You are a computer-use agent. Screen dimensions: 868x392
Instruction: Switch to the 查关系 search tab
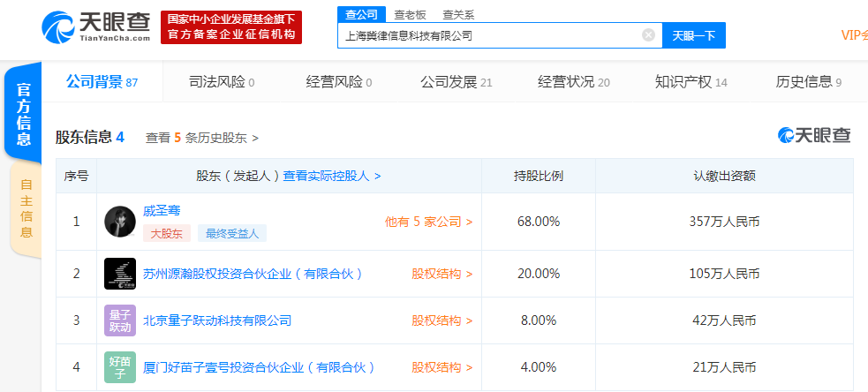tap(458, 15)
